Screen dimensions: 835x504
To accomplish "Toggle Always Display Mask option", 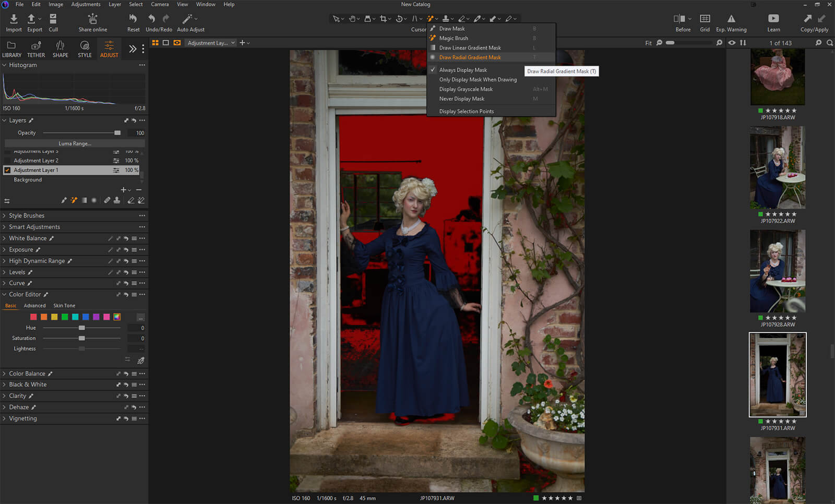I will 463,70.
